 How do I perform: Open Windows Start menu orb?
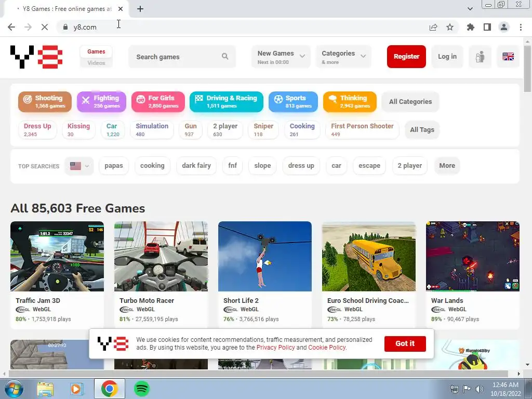click(x=14, y=389)
